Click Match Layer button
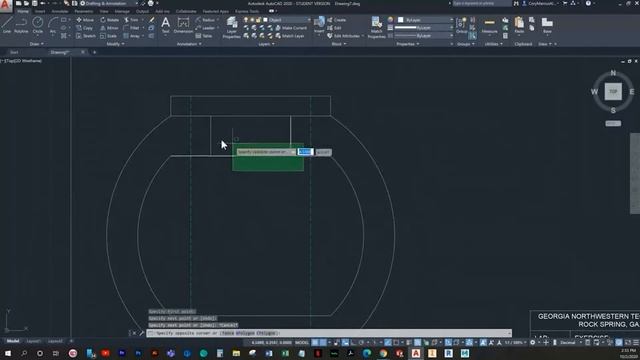640x360 pixels. 290,36
